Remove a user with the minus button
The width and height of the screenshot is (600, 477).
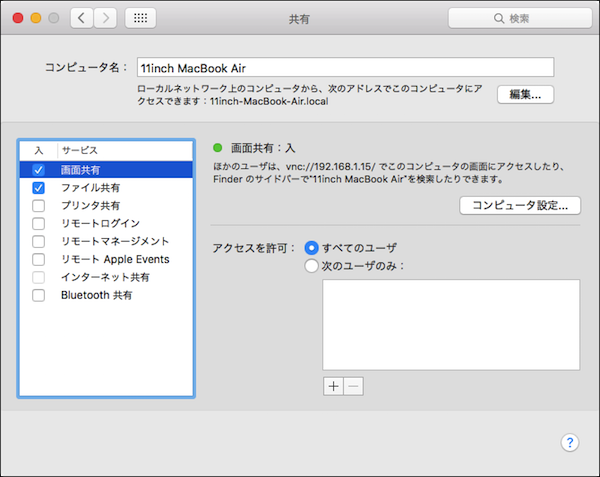coord(354,386)
